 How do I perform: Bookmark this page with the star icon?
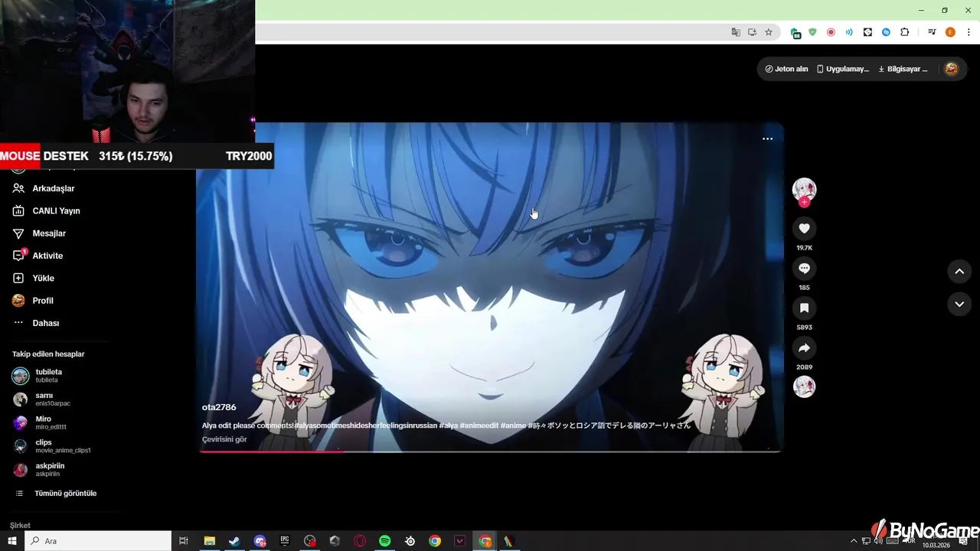coord(769,32)
